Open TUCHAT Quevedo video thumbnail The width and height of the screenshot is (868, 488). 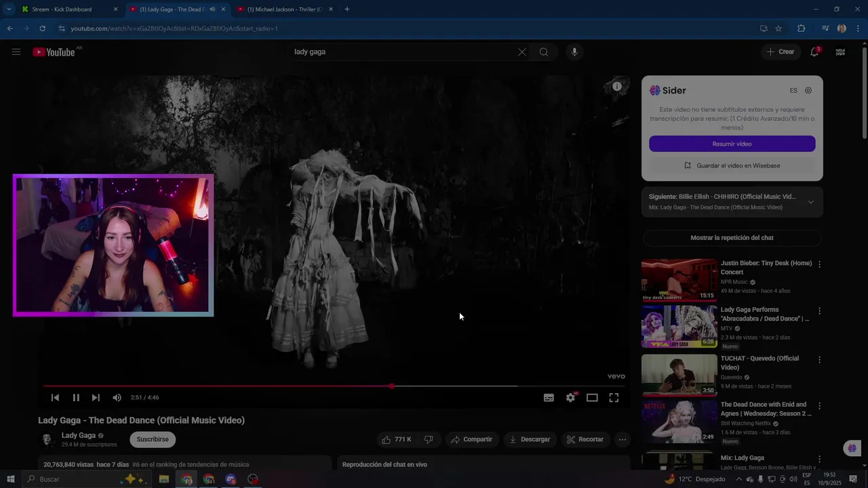pos(679,375)
